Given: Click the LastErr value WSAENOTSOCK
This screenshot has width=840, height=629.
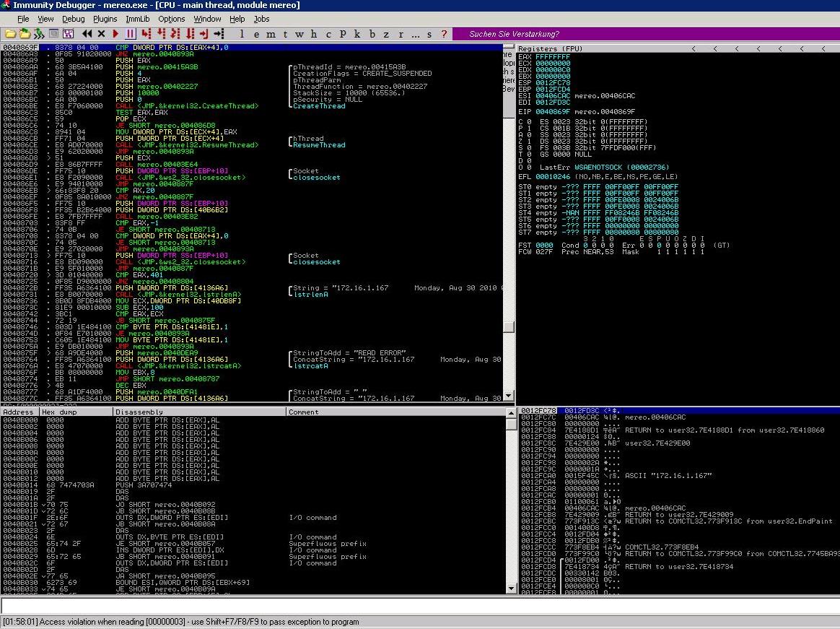Looking at the screenshot, I should 598,168.
